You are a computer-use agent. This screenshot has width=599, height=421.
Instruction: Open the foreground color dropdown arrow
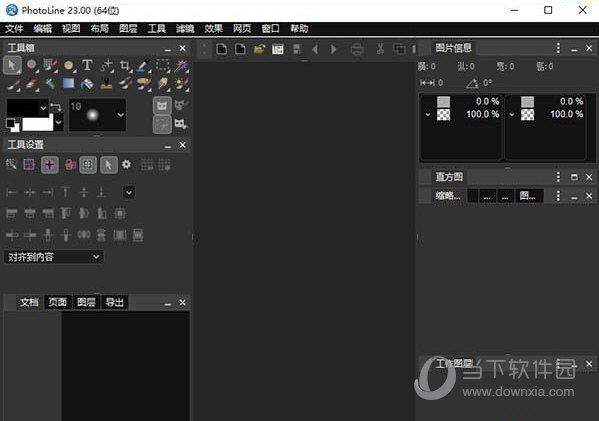click(x=43, y=108)
